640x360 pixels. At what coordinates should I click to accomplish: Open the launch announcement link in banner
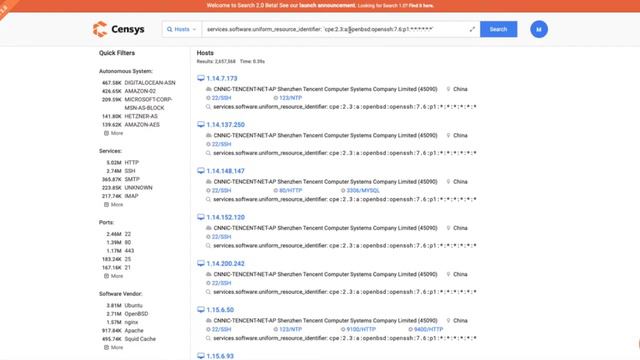[327, 6]
